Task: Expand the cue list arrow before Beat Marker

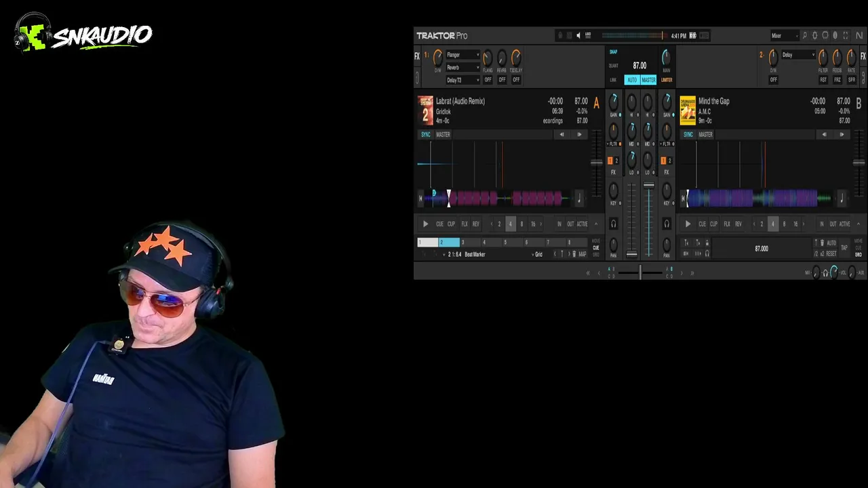Action: click(444, 254)
